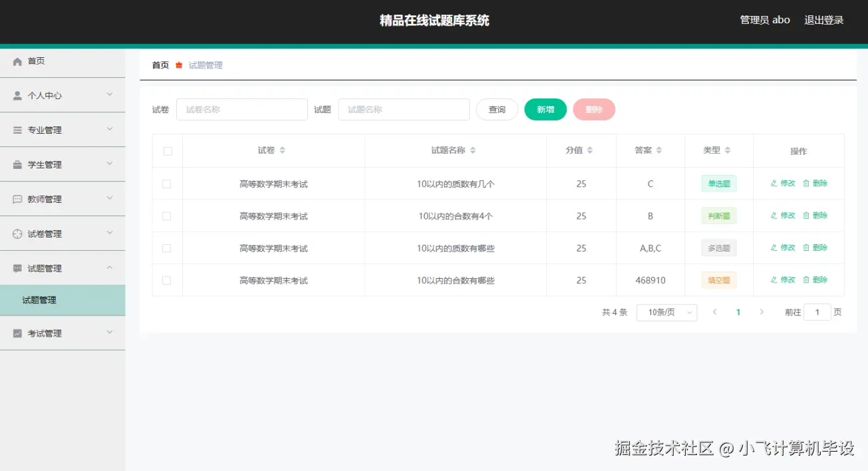Screen dimensions: 868x471
Task: Delete the 10以内的质数有几个 question
Action: tap(815, 183)
